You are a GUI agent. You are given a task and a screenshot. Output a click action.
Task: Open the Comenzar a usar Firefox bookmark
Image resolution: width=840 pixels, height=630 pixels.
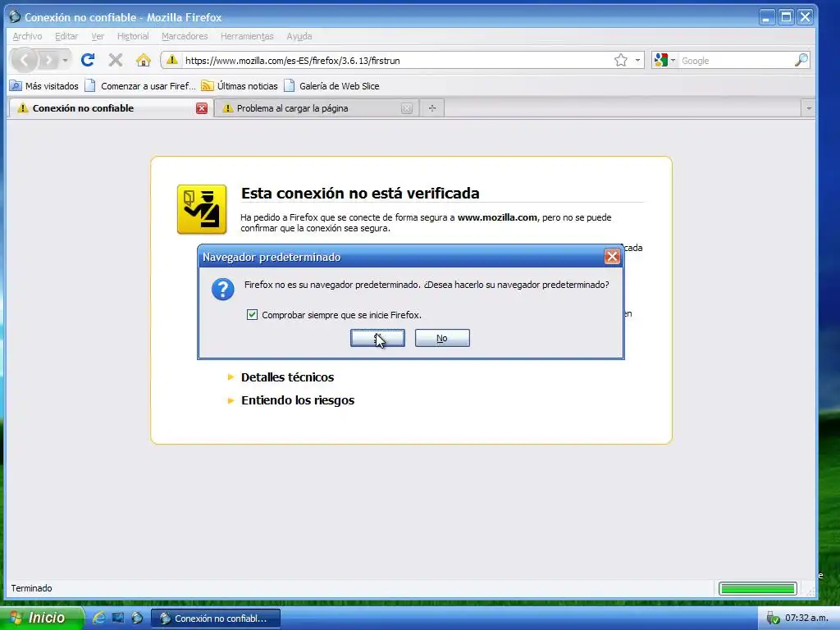coord(141,85)
